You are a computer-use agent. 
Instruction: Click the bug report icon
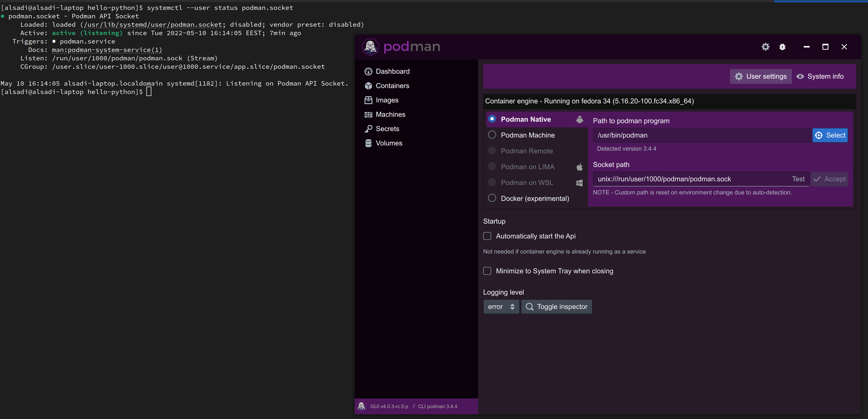pyautogui.click(x=782, y=47)
